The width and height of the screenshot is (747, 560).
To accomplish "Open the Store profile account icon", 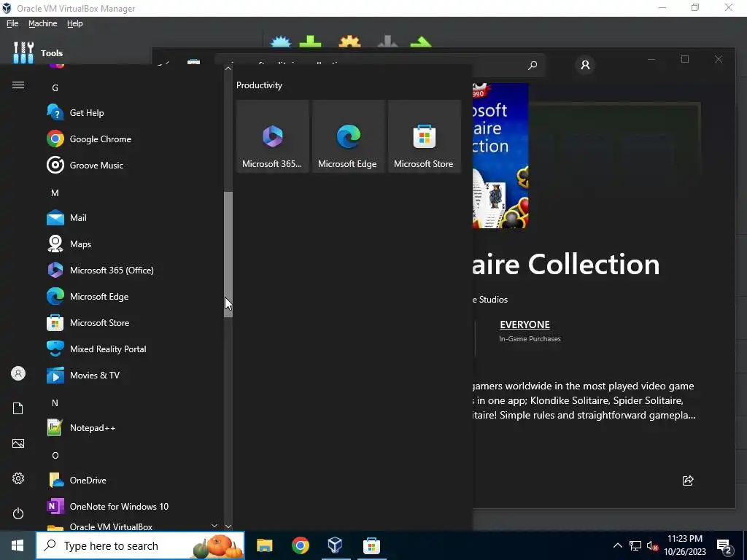I will 585,65.
